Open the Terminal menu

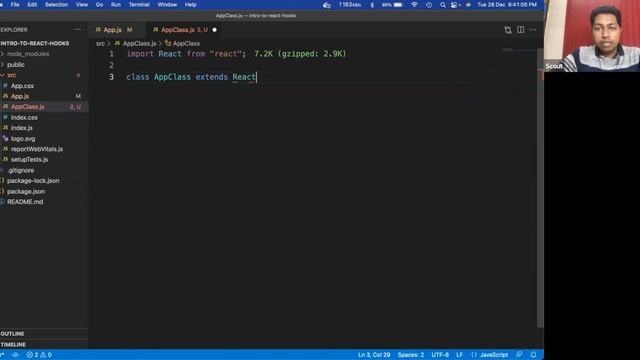click(x=139, y=5)
